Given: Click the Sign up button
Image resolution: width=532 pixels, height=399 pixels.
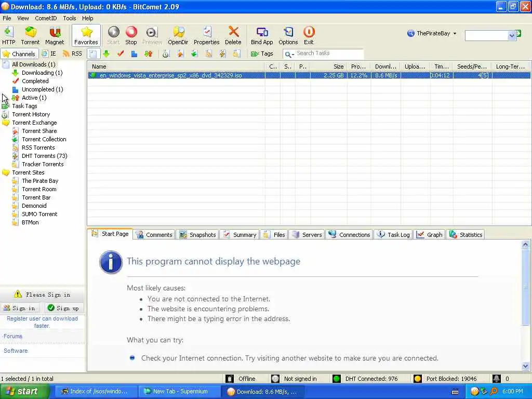Looking at the screenshot, I should pos(63,308).
